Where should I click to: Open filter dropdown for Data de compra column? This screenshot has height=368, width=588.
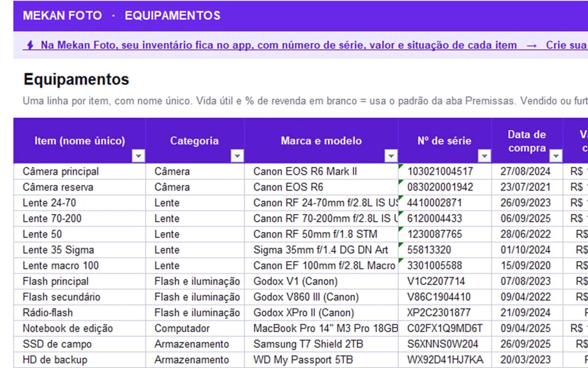tap(556, 156)
